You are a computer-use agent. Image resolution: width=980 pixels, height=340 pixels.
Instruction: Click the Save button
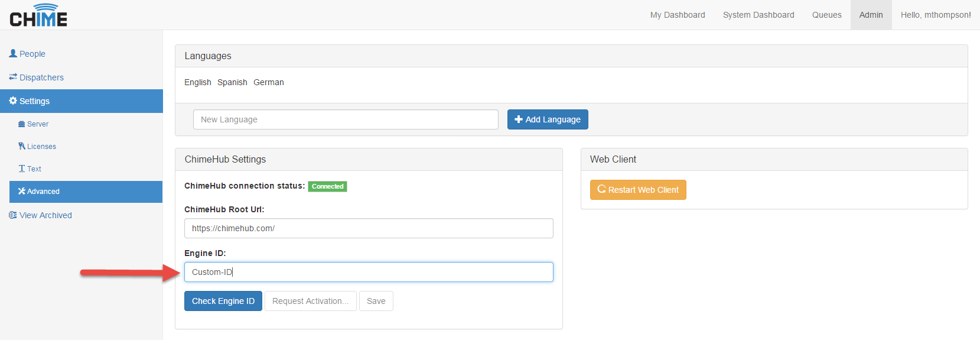point(376,301)
